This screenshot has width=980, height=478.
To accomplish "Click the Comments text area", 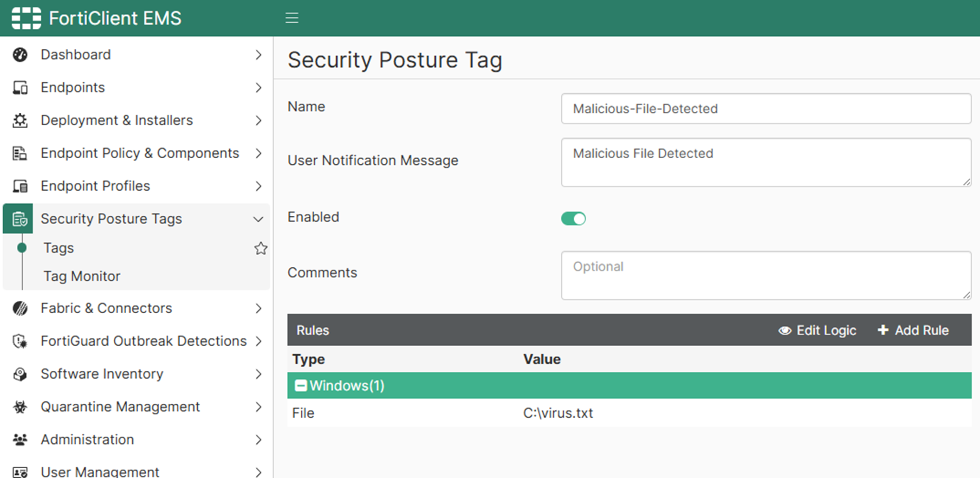I will tap(766, 275).
